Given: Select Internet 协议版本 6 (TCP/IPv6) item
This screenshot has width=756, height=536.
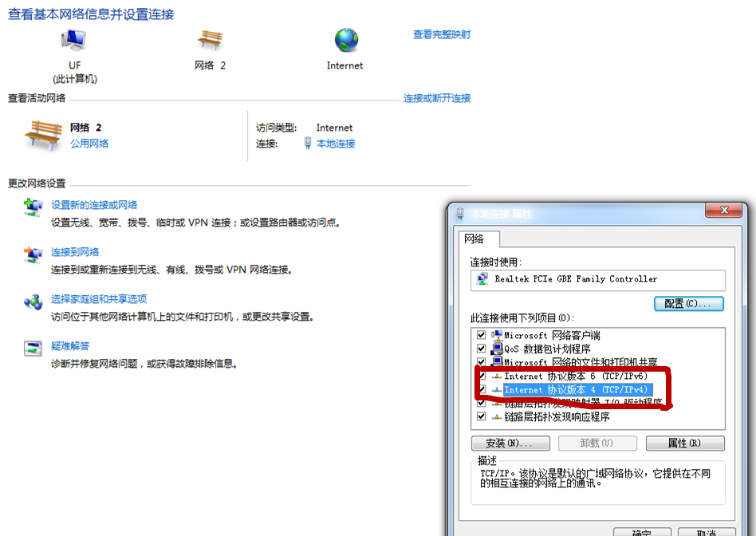Looking at the screenshot, I should pos(576,376).
